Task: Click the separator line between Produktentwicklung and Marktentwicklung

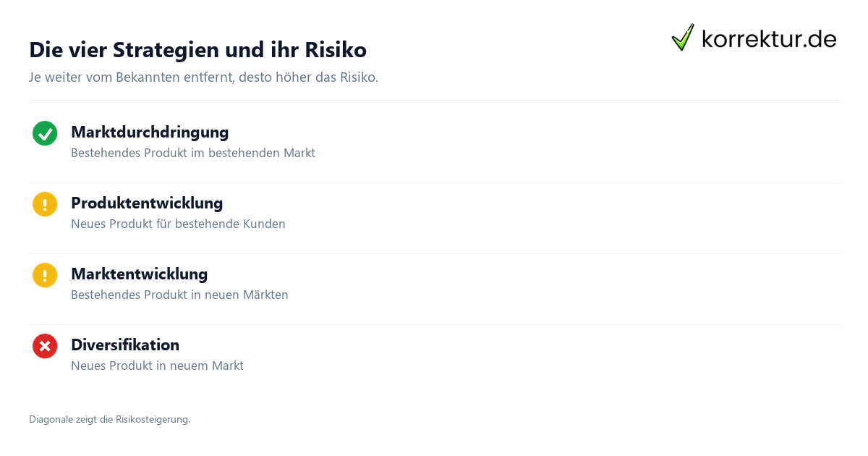Action: [434, 253]
